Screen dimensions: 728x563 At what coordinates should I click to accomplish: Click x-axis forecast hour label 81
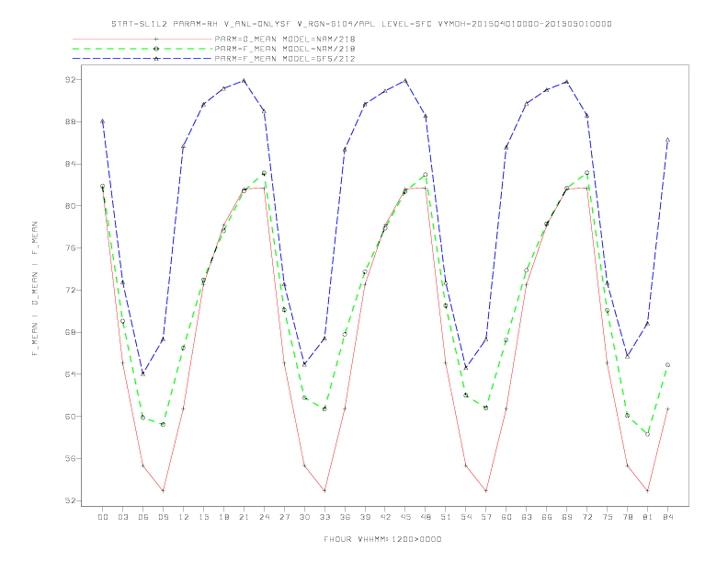click(648, 517)
